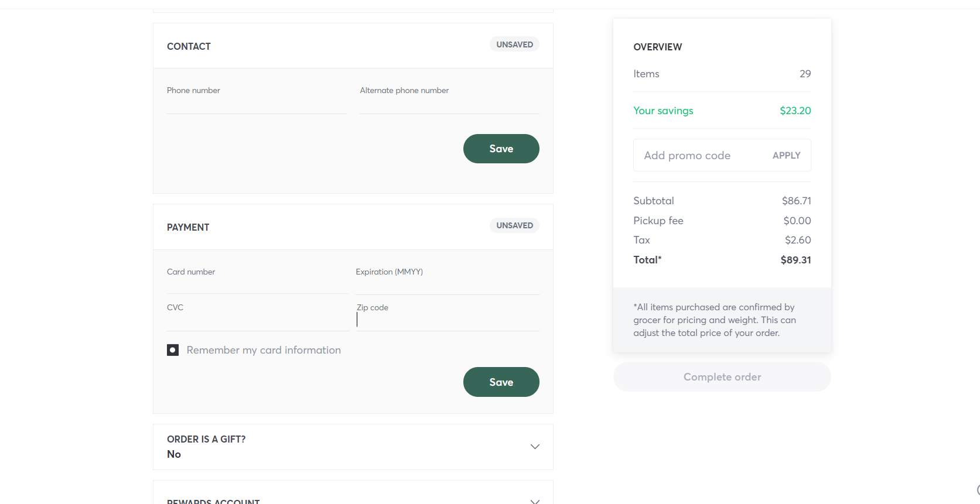Click into the CVC field
This screenshot has width=980, height=504.
click(x=258, y=320)
